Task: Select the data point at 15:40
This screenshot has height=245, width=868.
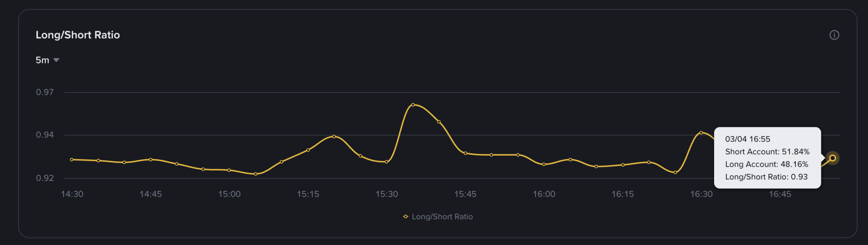Action: [439, 122]
